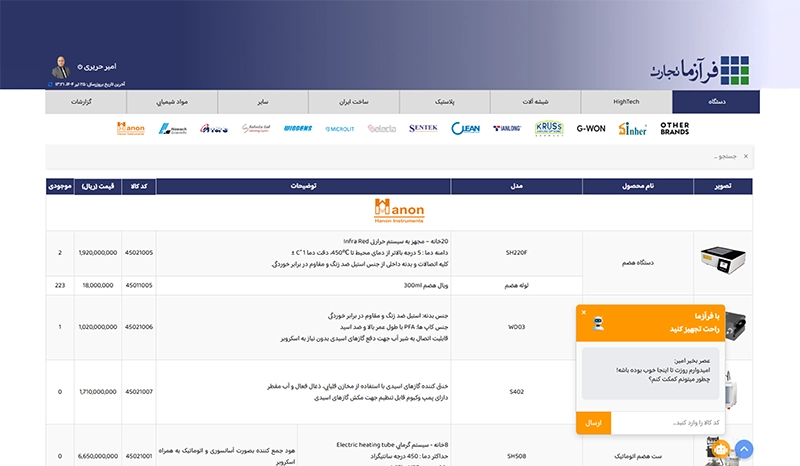Click the blue refresh icon beside last update date

click(x=50, y=84)
